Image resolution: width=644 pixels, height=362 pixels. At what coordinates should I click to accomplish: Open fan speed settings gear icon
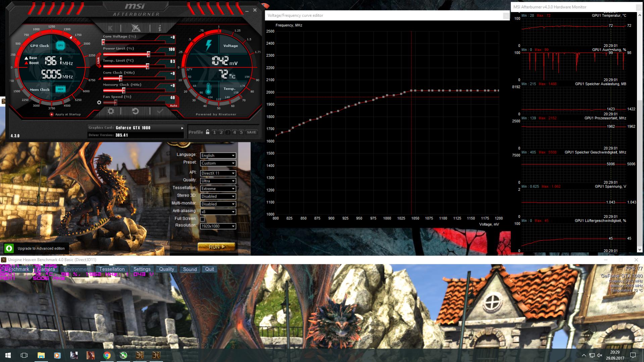(99, 102)
